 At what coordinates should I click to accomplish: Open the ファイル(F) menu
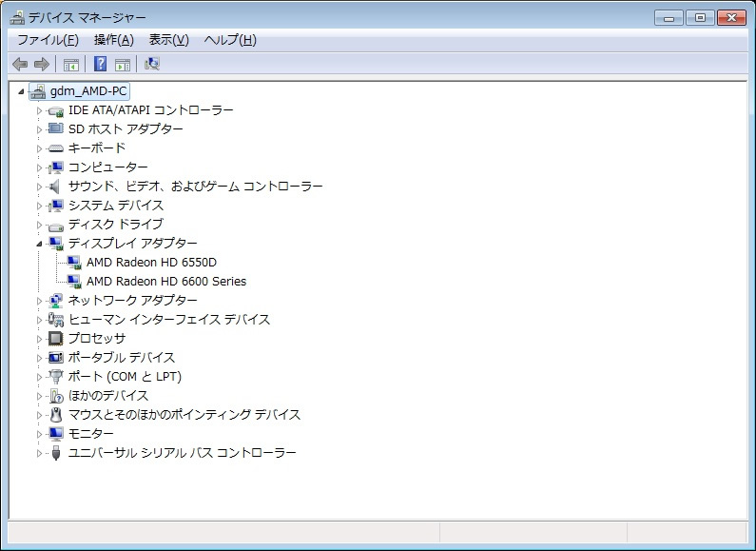pos(48,40)
